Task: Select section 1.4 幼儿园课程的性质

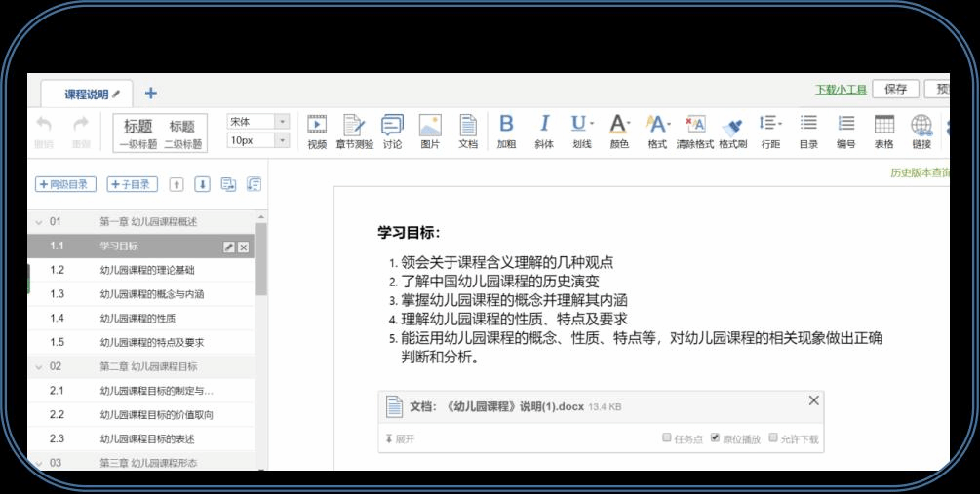Action: [137, 318]
